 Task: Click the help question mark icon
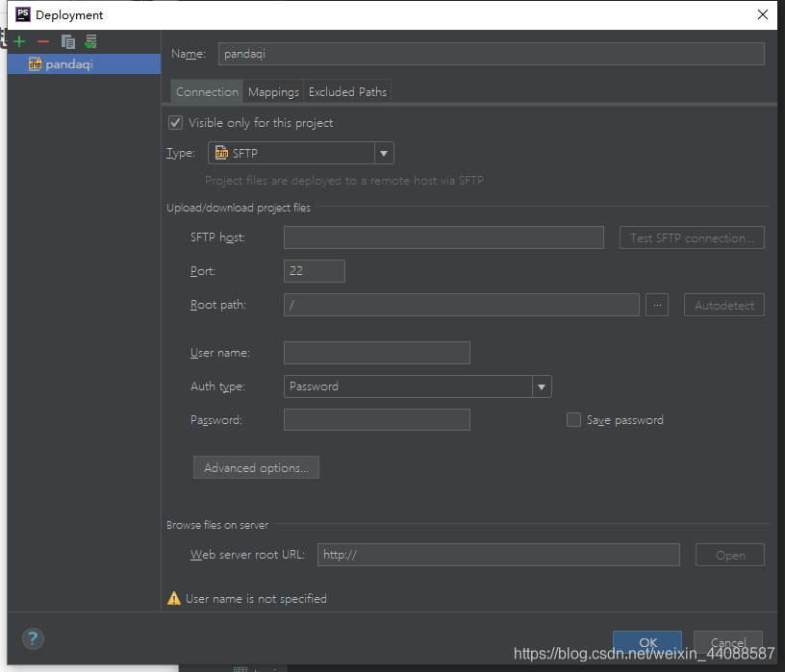pos(32,638)
